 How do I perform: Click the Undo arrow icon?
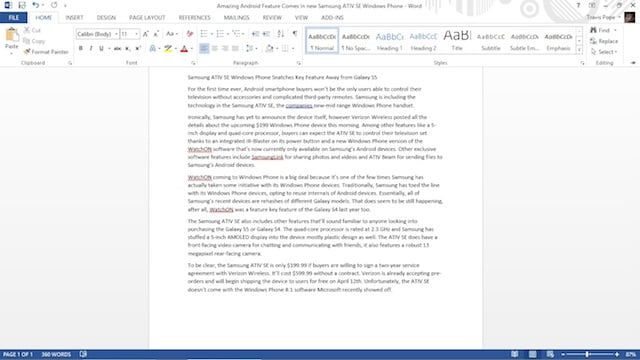[36, 5]
